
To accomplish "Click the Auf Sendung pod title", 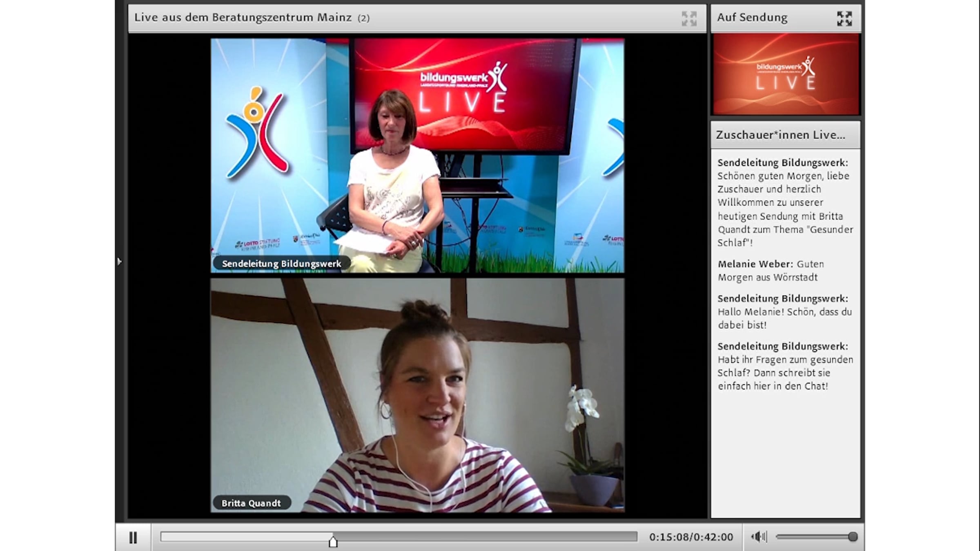I will [x=752, y=18].
